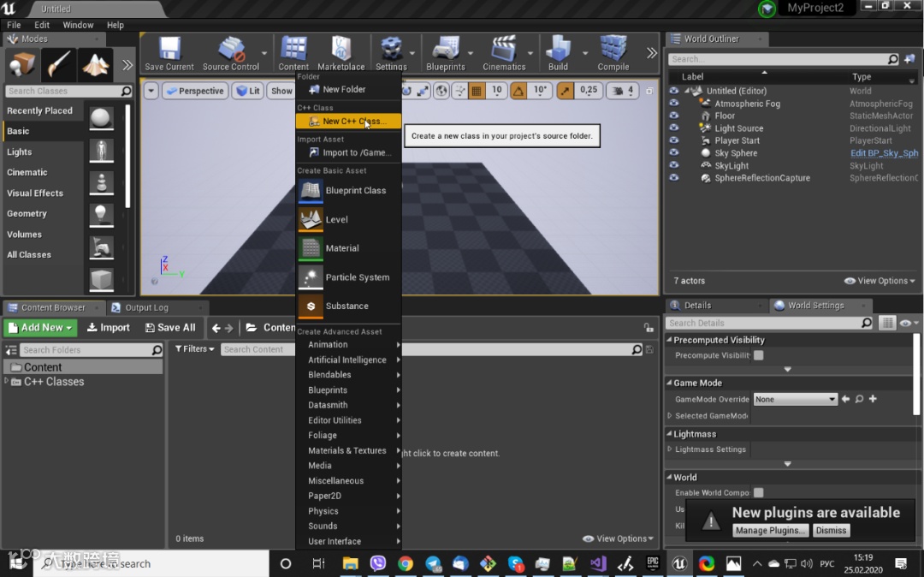Image resolution: width=924 pixels, height=577 pixels.
Task: Open the GameMode Override None dropdown
Action: click(795, 399)
